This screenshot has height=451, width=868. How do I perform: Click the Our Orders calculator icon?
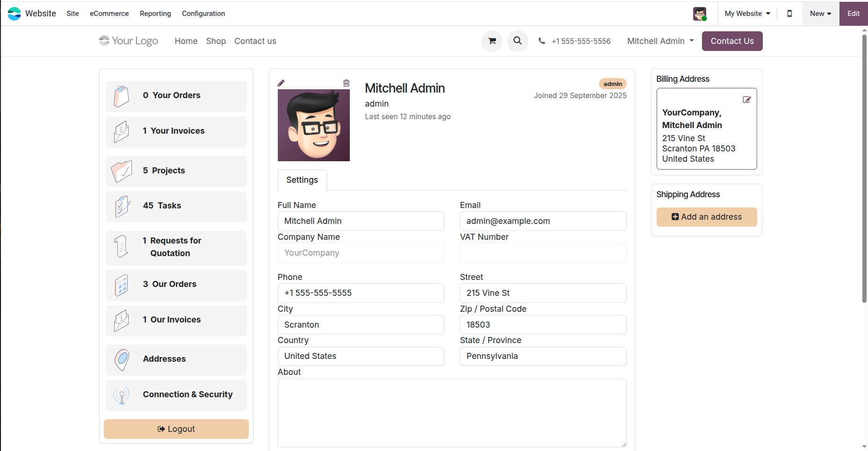(122, 285)
